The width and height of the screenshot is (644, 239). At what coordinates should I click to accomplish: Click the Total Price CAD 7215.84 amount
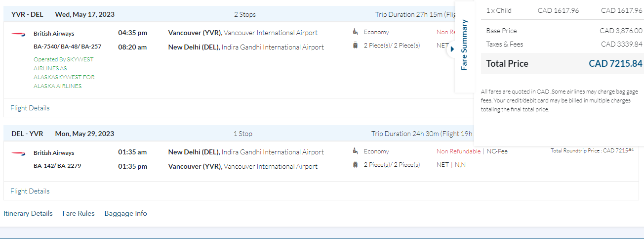point(615,64)
